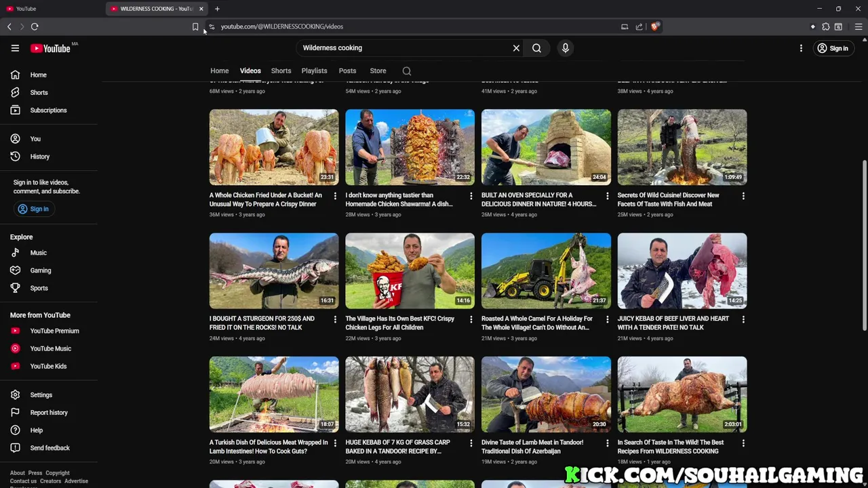Open YouTube Kids from sidebar
Image resolution: width=868 pixels, height=488 pixels.
[49, 366]
